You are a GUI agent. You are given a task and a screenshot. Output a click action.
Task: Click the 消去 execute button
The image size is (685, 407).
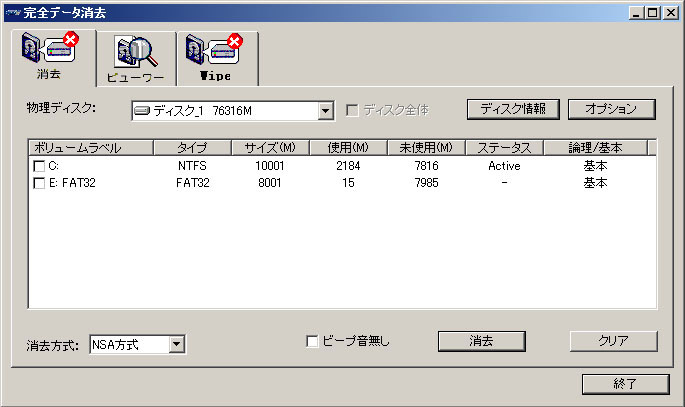click(481, 341)
